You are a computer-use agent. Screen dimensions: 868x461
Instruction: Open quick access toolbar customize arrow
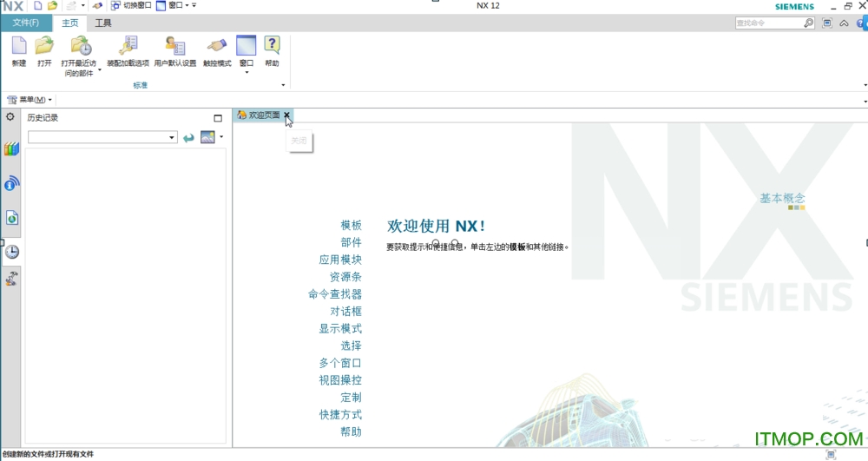tap(194, 5)
